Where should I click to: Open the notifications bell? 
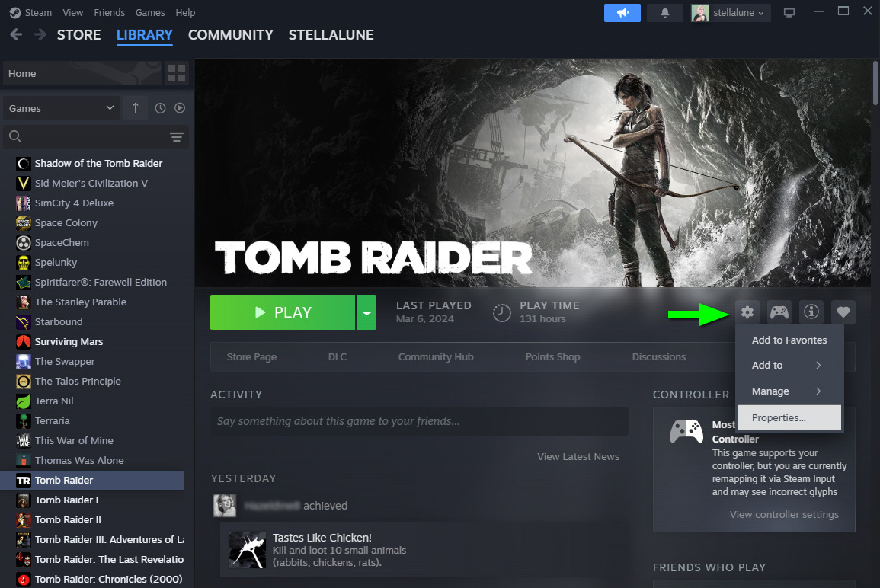point(664,13)
